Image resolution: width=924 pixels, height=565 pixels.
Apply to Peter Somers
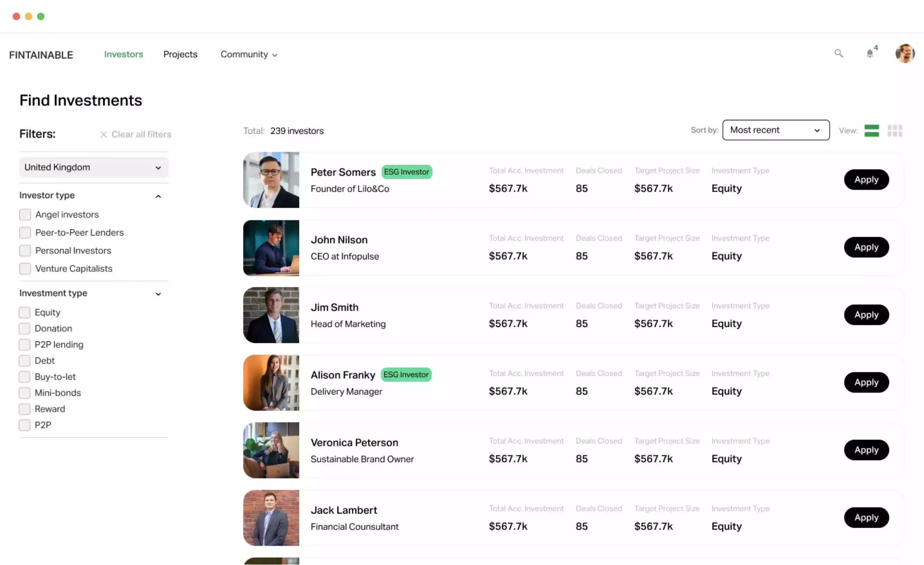(x=866, y=180)
